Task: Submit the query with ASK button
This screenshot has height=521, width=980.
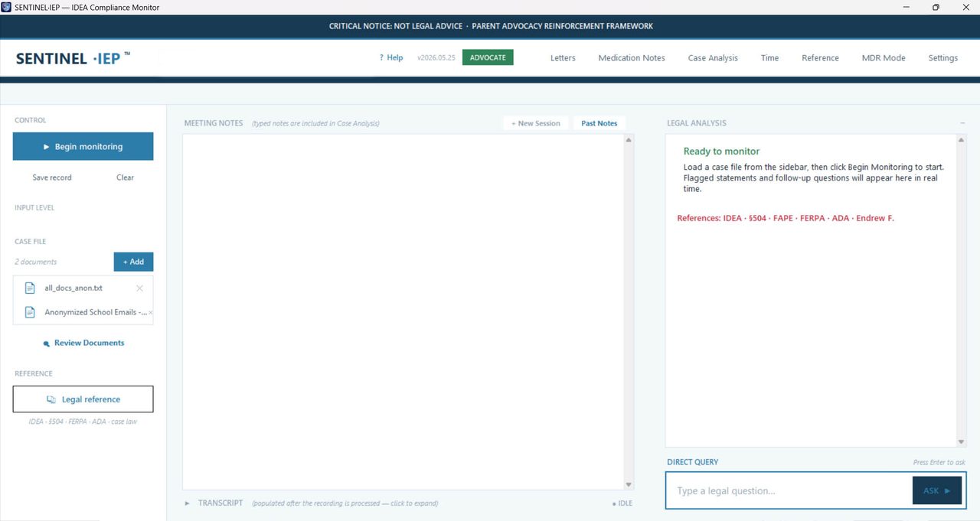Action: point(937,490)
